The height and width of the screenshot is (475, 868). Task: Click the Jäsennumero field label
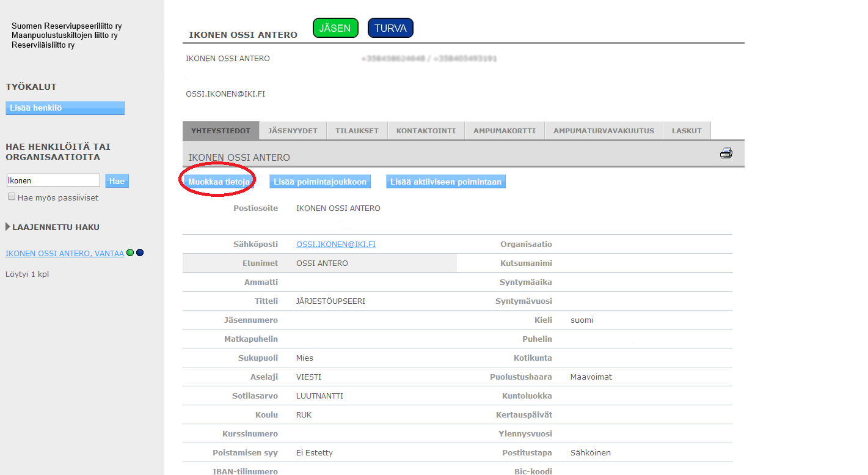[x=251, y=320]
